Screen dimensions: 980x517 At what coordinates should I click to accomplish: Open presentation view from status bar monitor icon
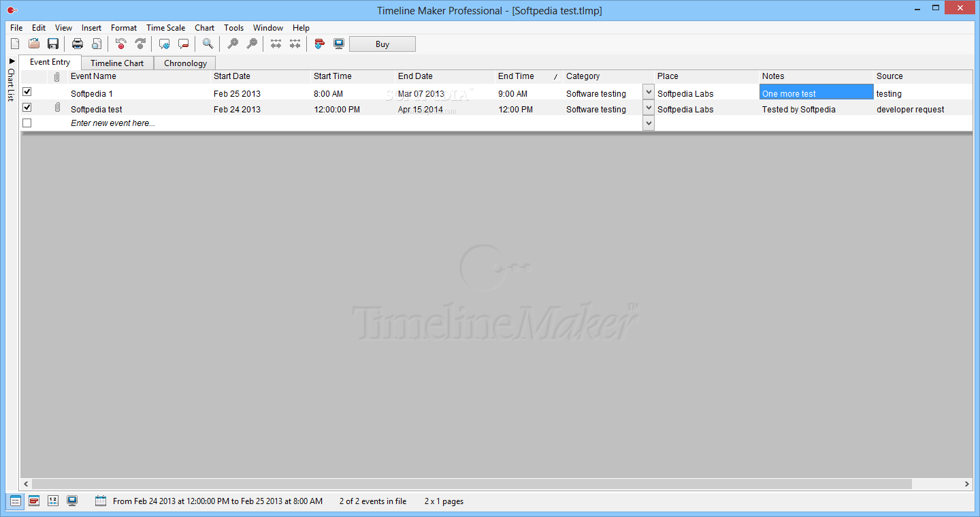pos(72,501)
